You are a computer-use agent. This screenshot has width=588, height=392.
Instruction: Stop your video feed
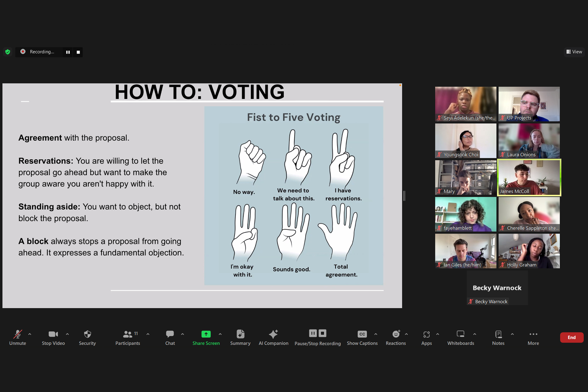click(x=53, y=334)
